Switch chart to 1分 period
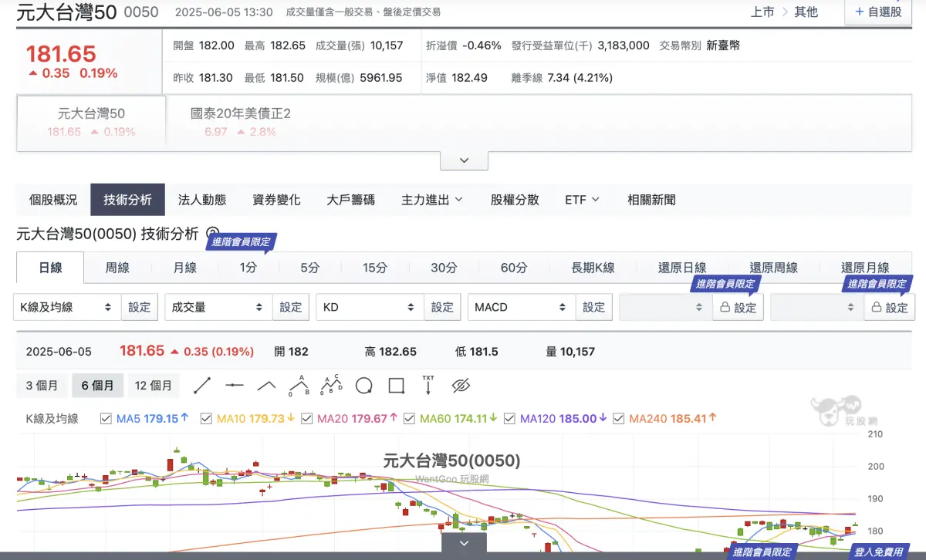This screenshot has width=926, height=560. pyautogui.click(x=248, y=268)
